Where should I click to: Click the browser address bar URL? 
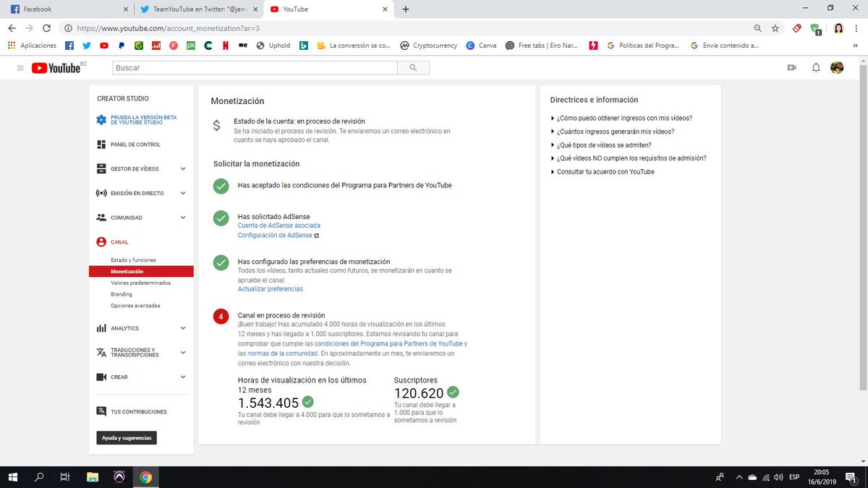point(168,28)
